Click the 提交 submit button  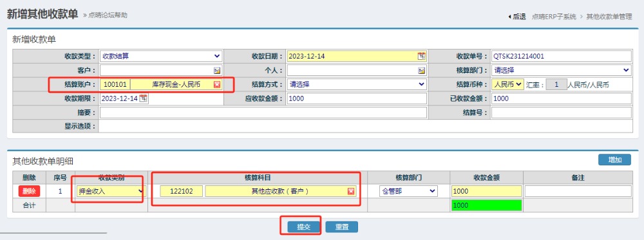(x=303, y=227)
